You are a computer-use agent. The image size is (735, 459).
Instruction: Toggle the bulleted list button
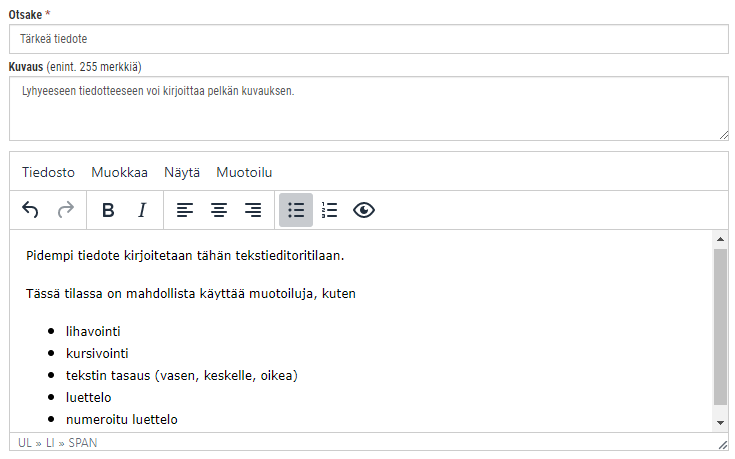296,210
